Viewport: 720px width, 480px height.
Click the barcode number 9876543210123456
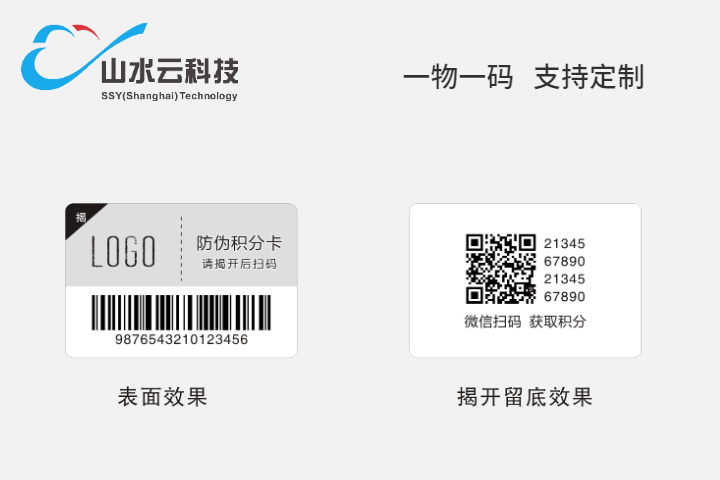click(181, 339)
